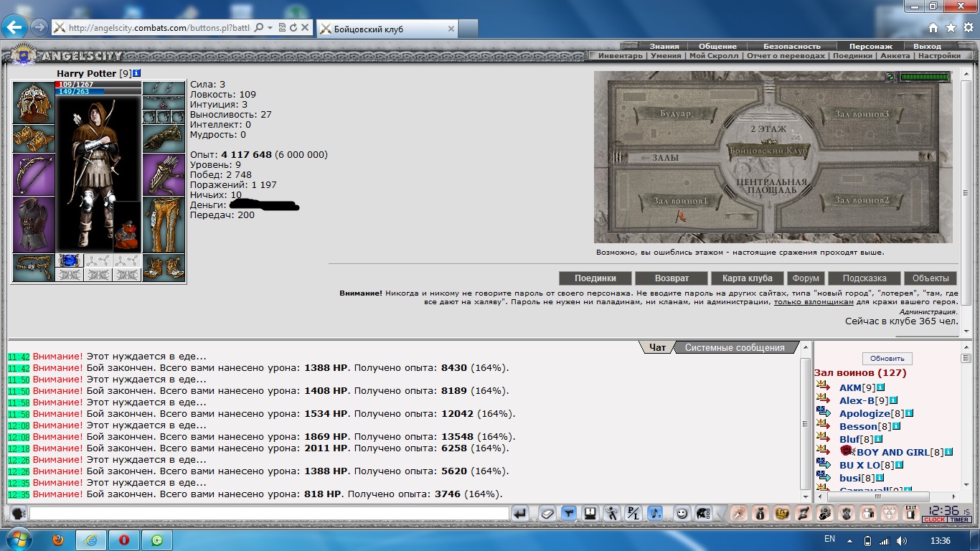Select the equipped bow weapon slot
980x551 pixels.
tap(34, 174)
